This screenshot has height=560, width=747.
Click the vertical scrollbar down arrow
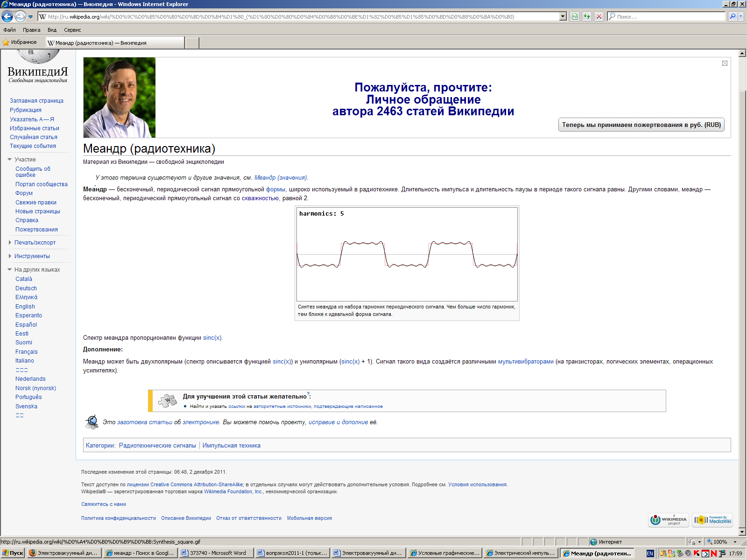[742, 532]
